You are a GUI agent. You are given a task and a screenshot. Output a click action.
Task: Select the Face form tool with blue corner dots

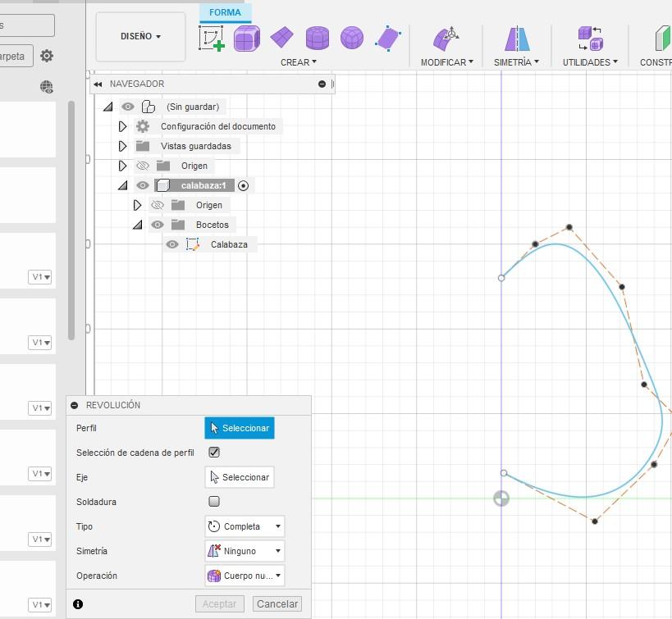click(x=388, y=39)
